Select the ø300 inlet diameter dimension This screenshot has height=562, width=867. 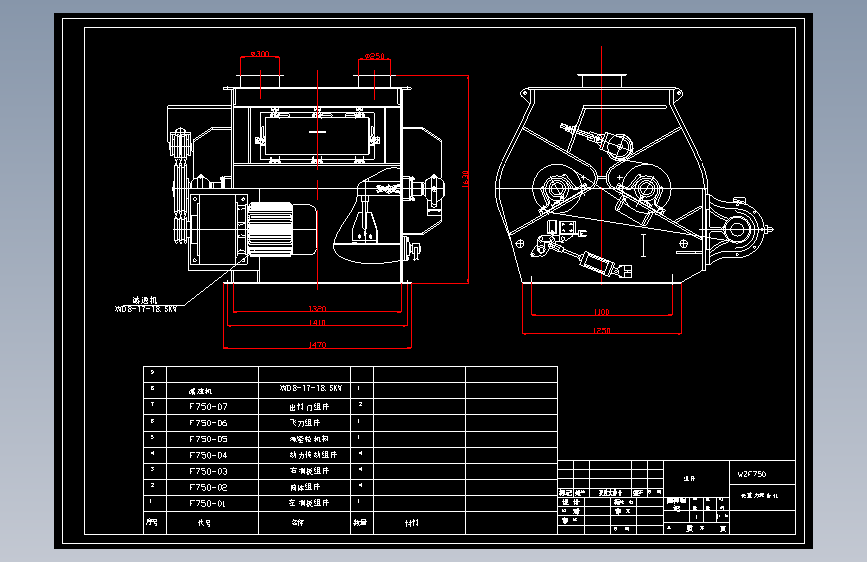coord(260,54)
